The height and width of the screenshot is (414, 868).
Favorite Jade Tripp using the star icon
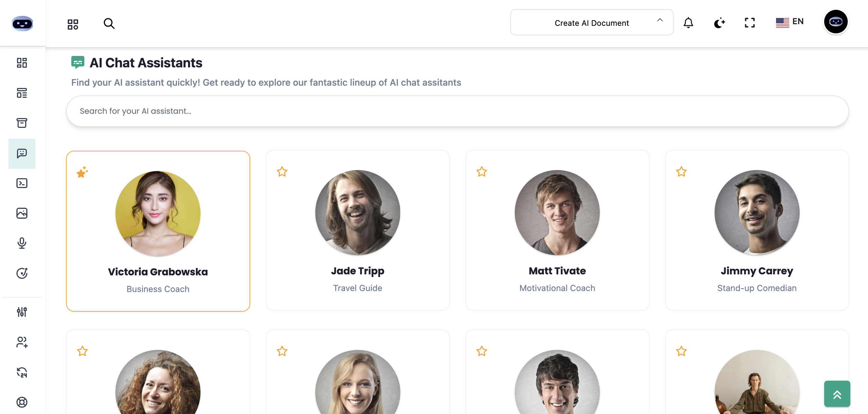(282, 172)
